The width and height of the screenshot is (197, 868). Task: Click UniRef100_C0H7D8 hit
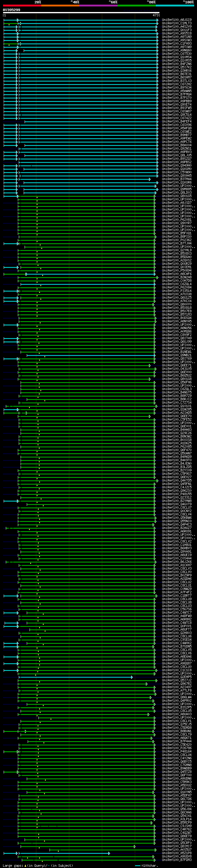pyautogui.click(x=177, y=281)
